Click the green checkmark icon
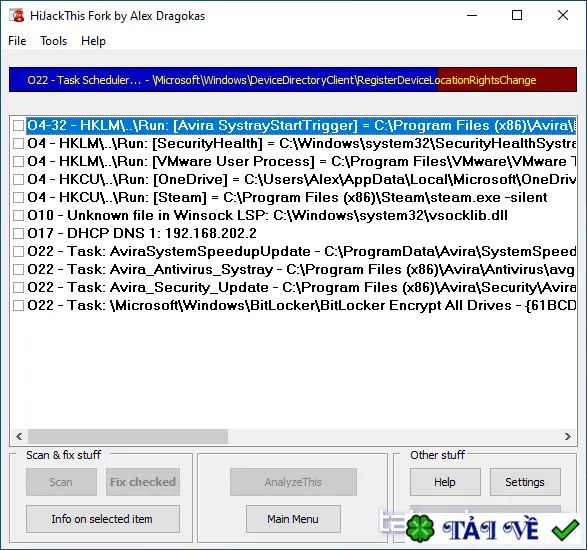Screen dimensions: 587x550 pos(565,529)
